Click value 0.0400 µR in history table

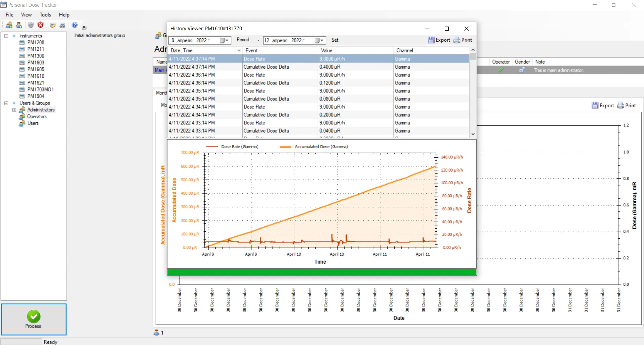330,131
